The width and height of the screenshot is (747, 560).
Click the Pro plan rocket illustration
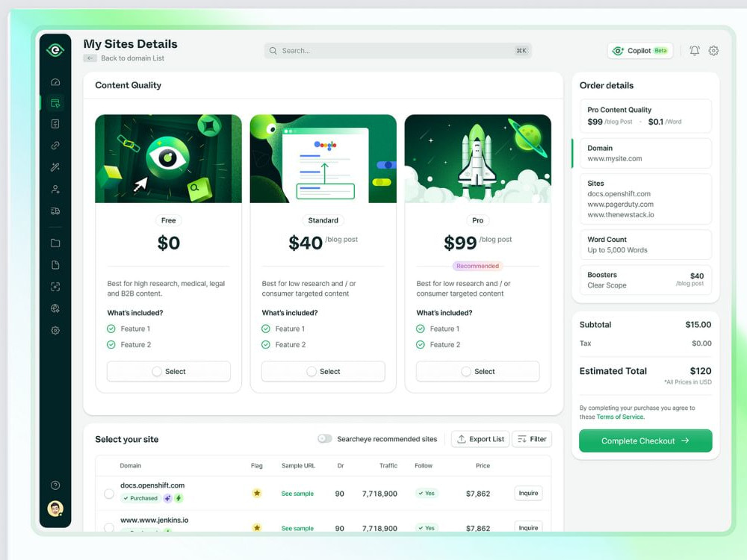[x=478, y=158]
